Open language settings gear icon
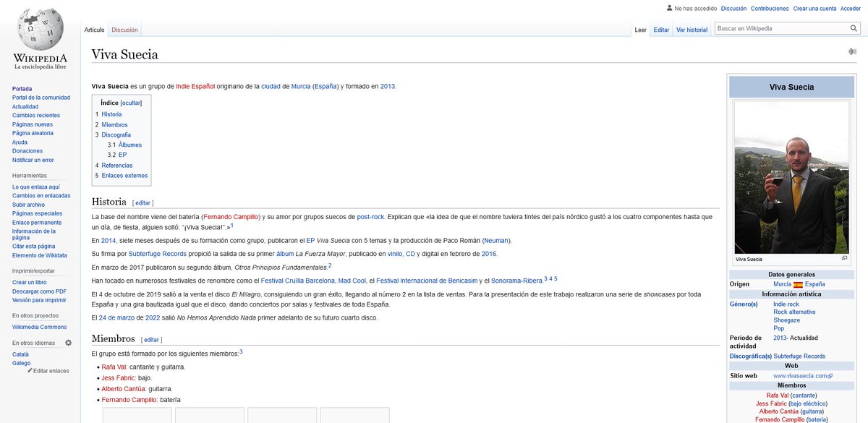 click(69, 343)
